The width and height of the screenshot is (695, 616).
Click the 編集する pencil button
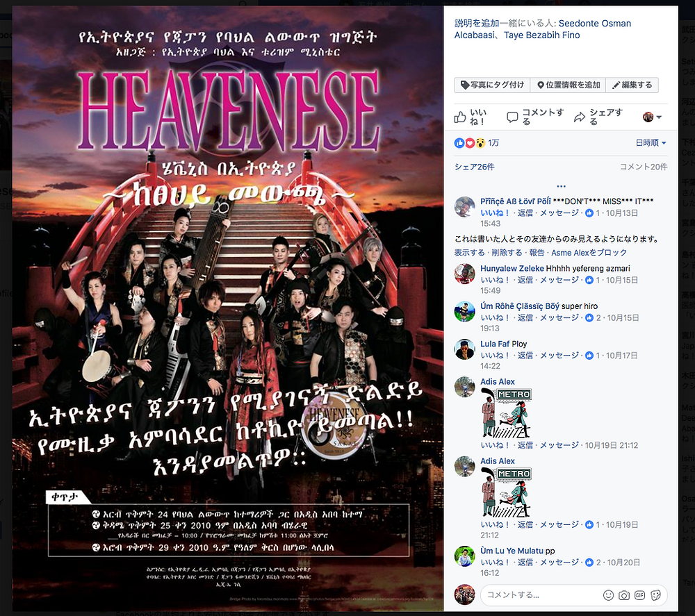pyautogui.click(x=632, y=85)
